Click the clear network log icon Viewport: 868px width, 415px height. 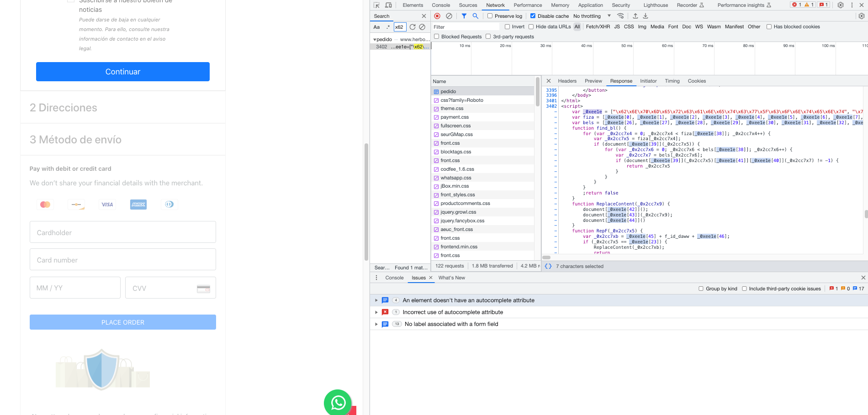tap(449, 16)
